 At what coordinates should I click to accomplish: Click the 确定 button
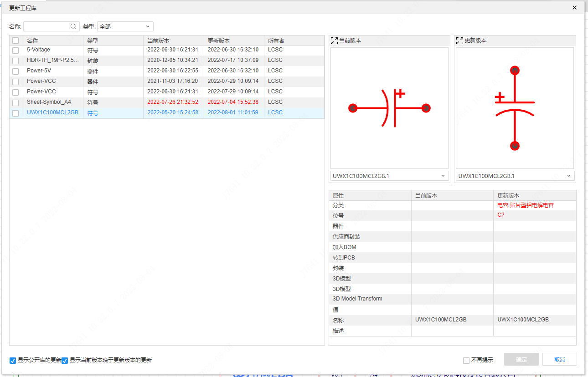point(521,359)
